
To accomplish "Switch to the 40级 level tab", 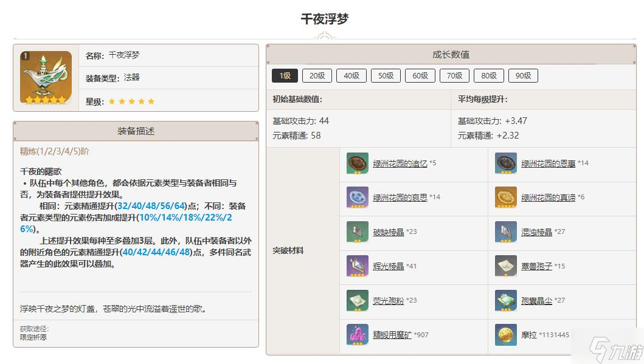I will 351,75.
